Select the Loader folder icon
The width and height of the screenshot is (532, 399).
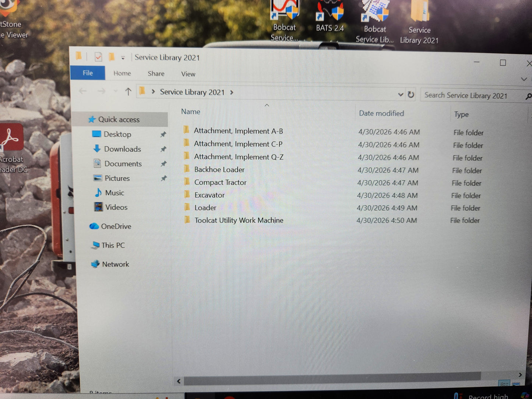click(x=187, y=207)
